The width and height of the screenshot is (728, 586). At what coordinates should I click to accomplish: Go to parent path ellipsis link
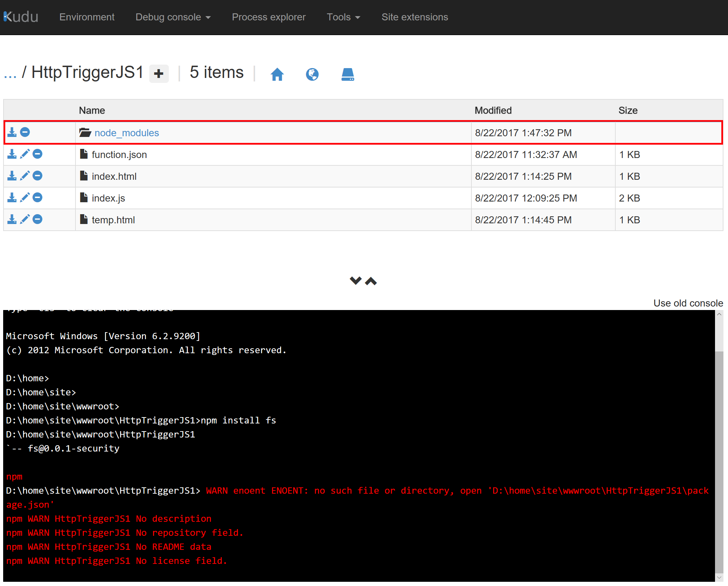(10, 73)
